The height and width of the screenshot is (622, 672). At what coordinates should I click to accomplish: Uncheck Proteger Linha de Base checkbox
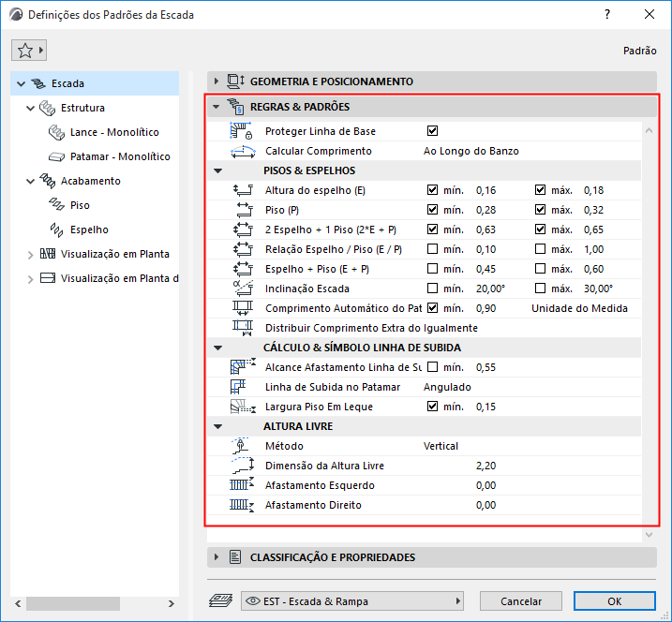(x=432, y=130)
